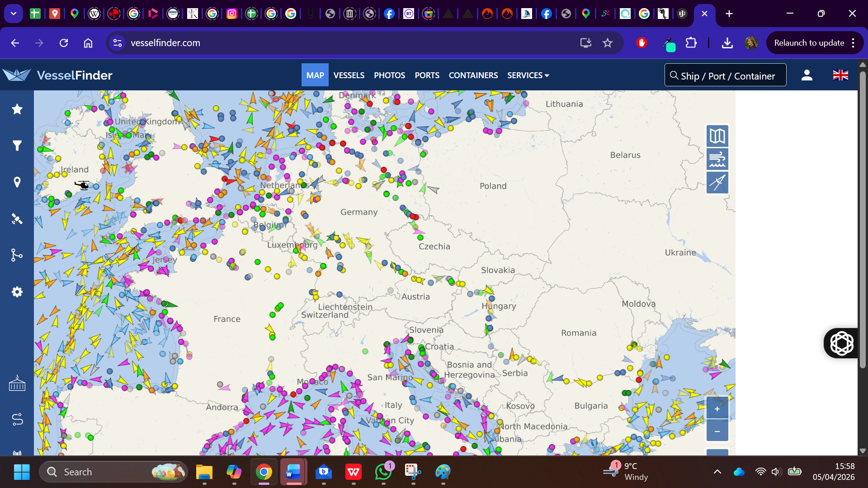Open the satellite icon in sidebar

(x=17, y=219)
